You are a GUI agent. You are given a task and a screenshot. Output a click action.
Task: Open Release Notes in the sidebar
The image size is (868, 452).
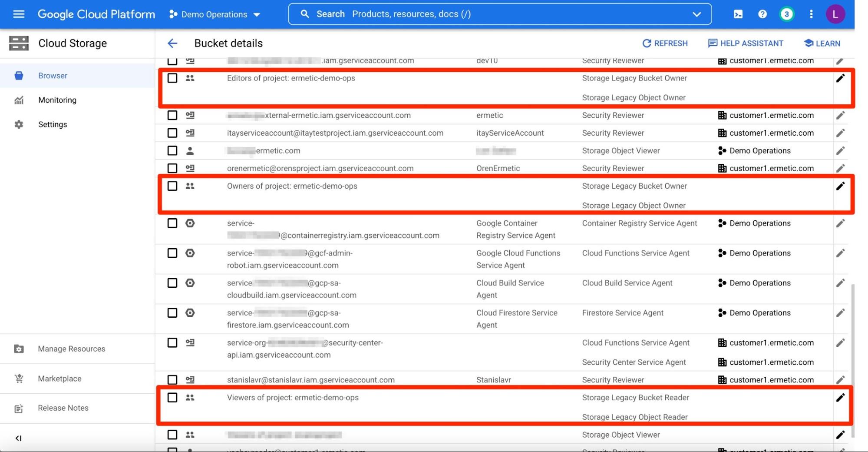coord(77,408)
